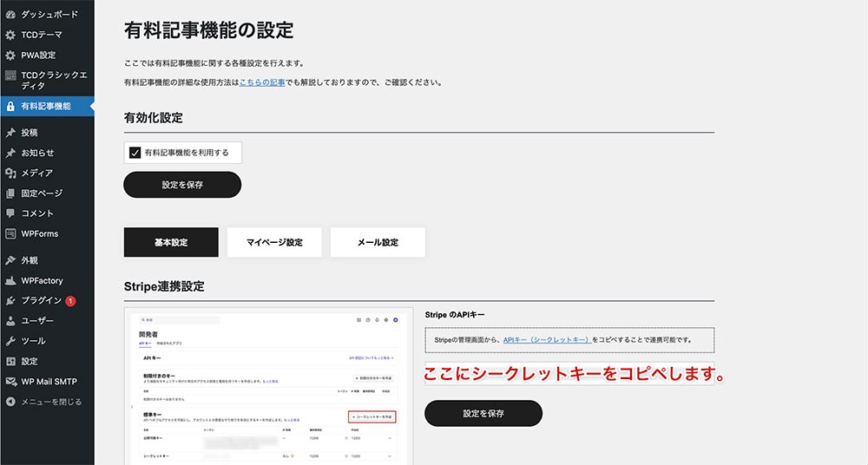
Task: Click the Stripe のAPIキー label
Action: (x=455, y=314)
